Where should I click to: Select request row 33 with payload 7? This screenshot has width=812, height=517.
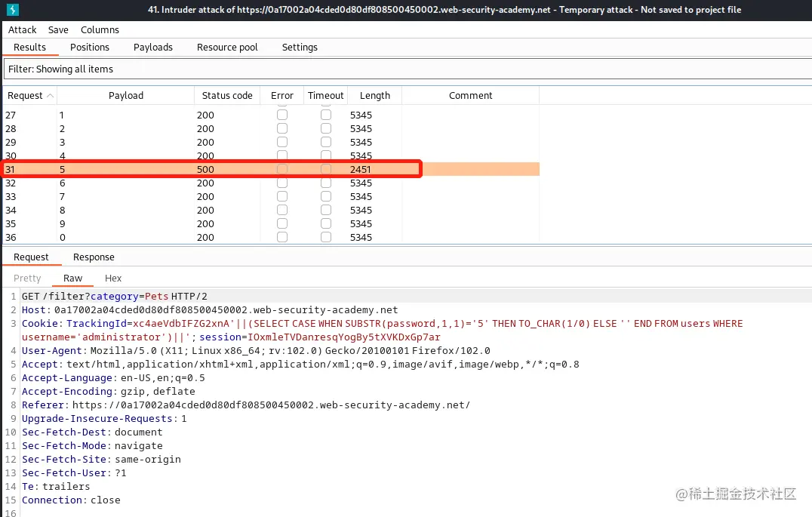(272, 196)
